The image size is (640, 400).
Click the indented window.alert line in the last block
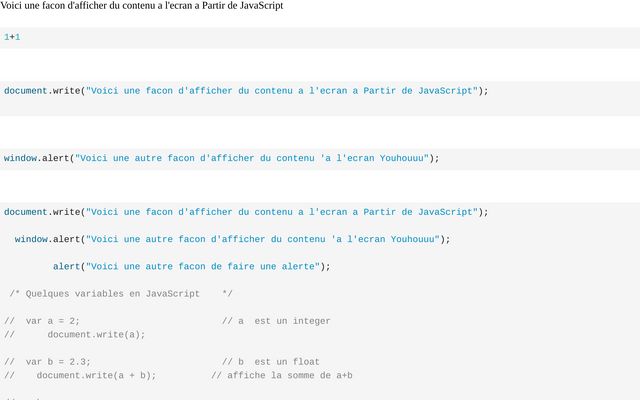pyautogui.click(x=232, y=239)
